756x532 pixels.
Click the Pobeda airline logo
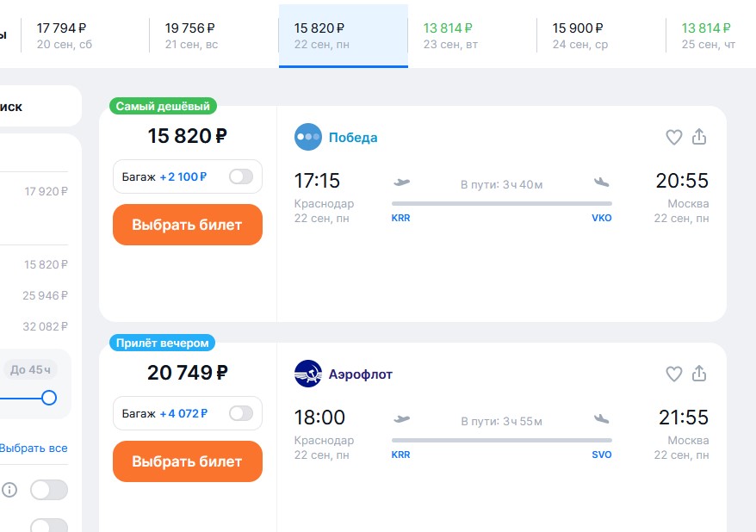point(308,137)
